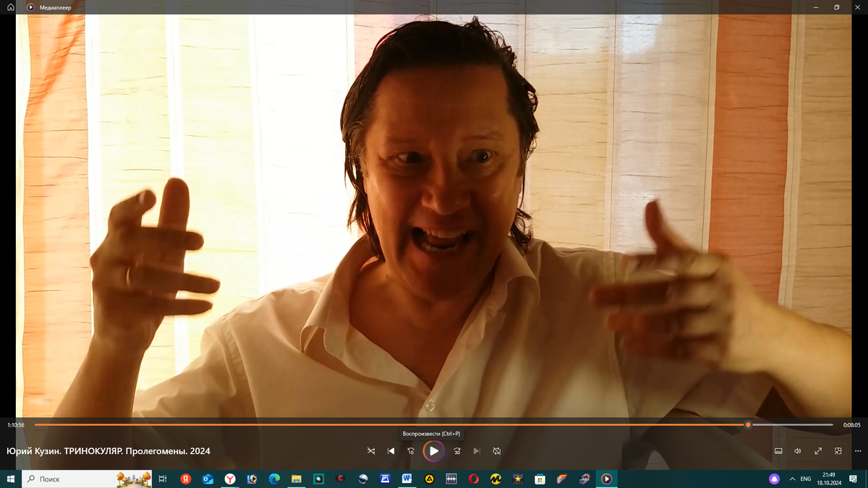Open the Windows Start menu
The width and height of the screenshot is (868, 488).
pos(11,479)
